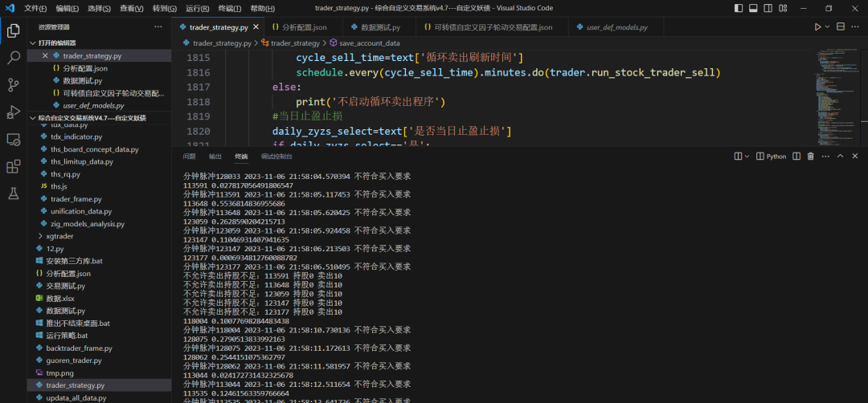Screen dimensions: 868x403
Task: Close the trader_strategy.py editor tab
Action: tap(256, 27)
